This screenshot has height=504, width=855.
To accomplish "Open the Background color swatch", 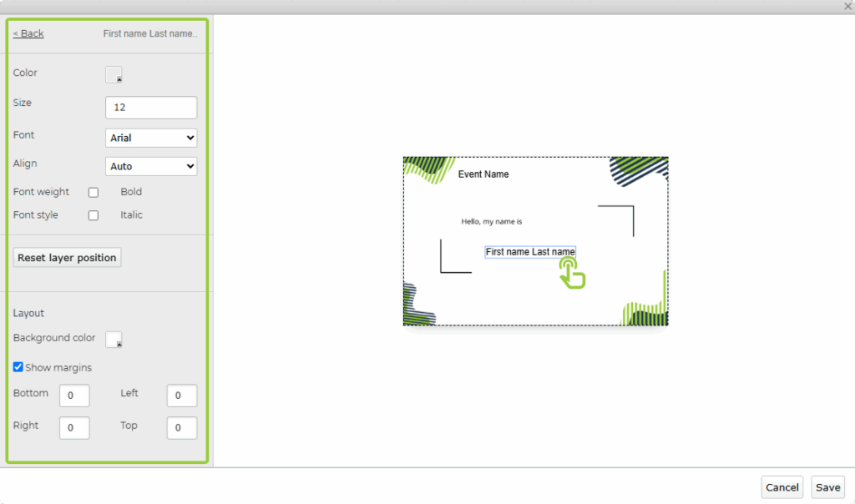I will coord(114,340).
